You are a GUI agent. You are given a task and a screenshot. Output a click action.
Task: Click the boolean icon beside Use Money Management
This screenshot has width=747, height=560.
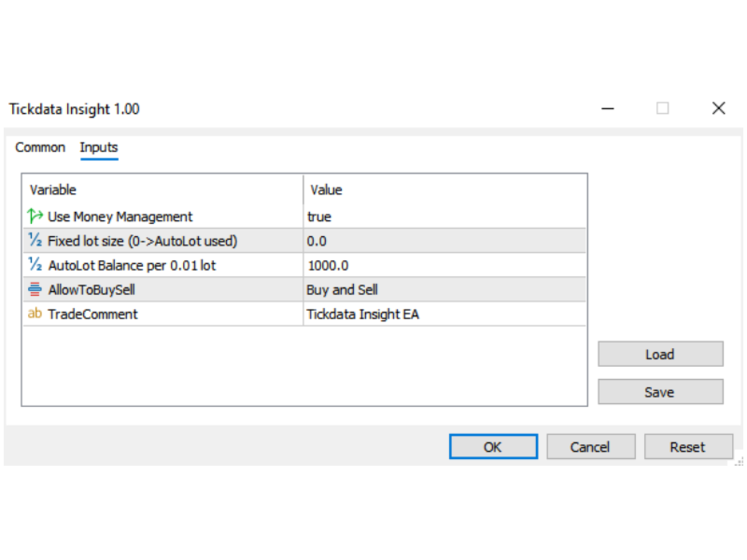point(35,217)
